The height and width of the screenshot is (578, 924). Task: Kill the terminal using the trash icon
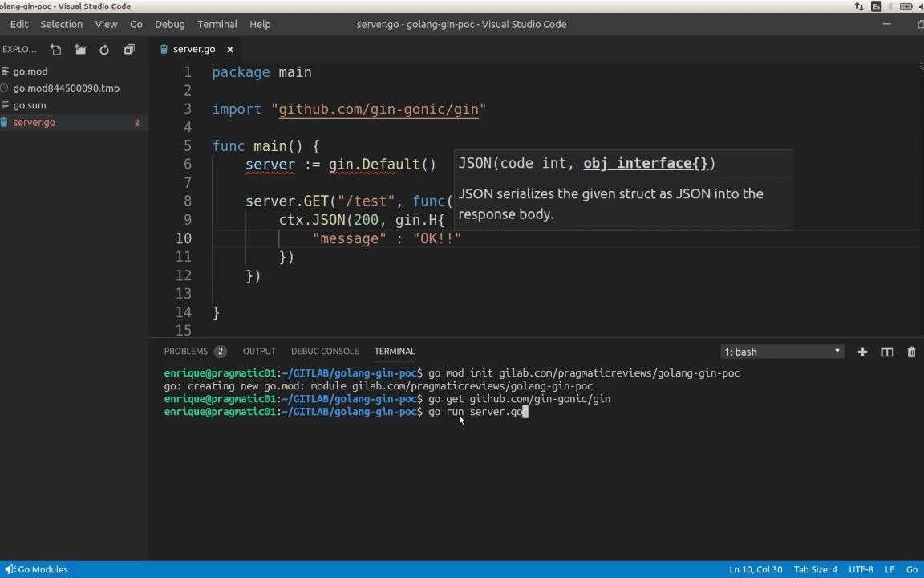click(911, 352)
